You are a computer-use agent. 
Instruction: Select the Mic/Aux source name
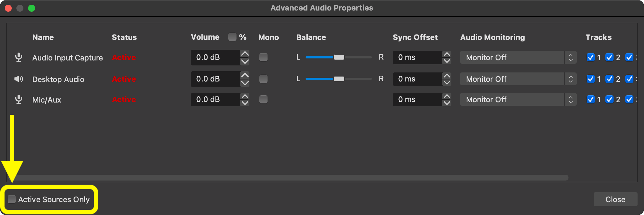click(x=47, y=100)
